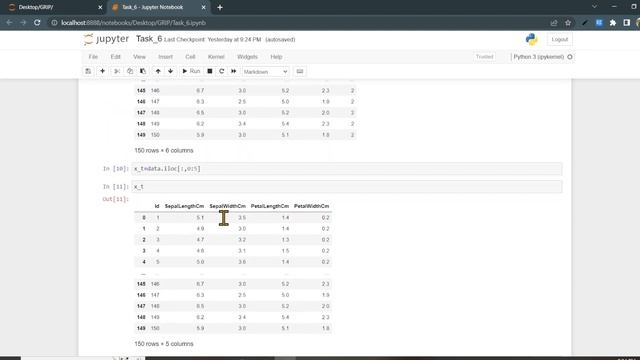Open the Help menu
640x360 pixels.
pyautogui.click(x=276, y=57)
